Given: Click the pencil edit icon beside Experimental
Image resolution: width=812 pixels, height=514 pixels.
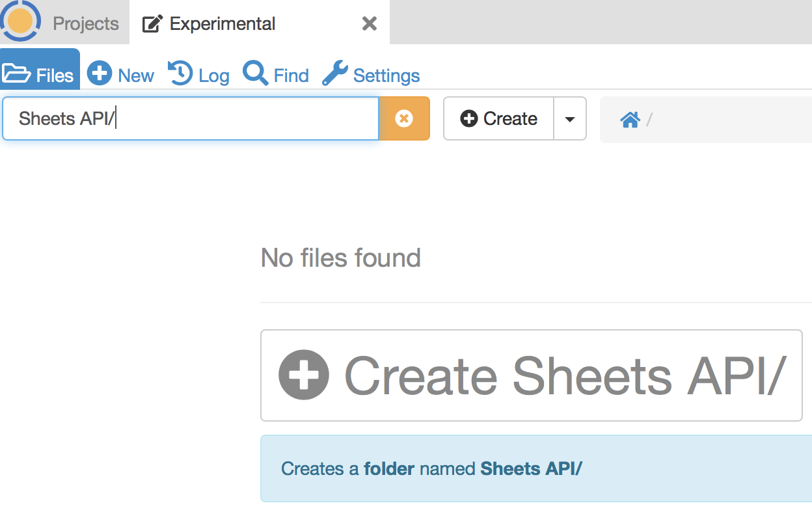Looking at the screenshot, I should [152, 24].
